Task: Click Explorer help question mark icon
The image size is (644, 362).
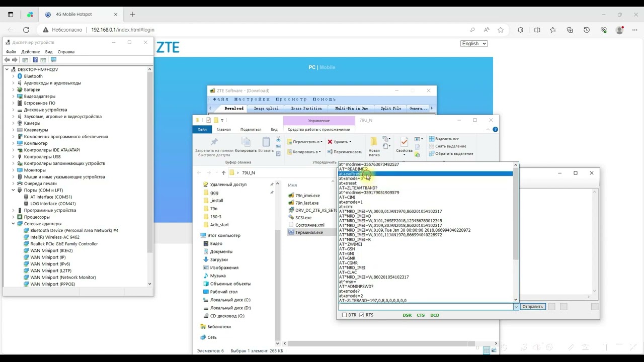Action: click(x=495, y=129)
